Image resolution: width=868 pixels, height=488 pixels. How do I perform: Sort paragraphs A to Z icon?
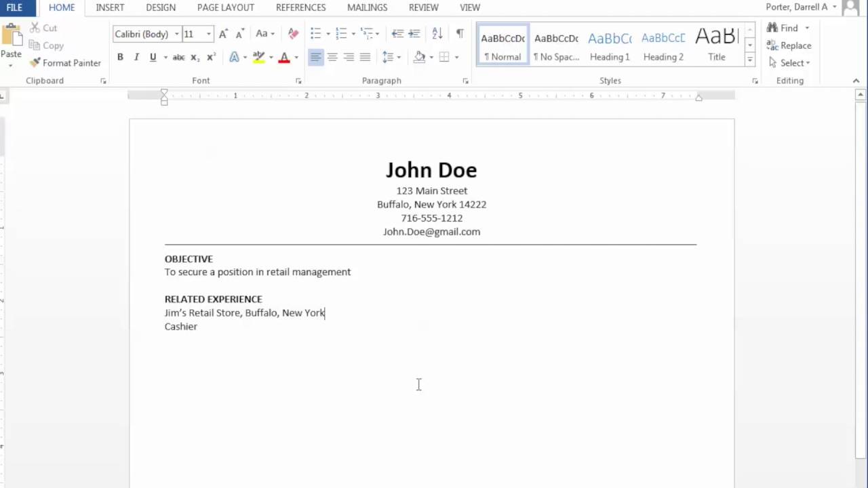437,34
